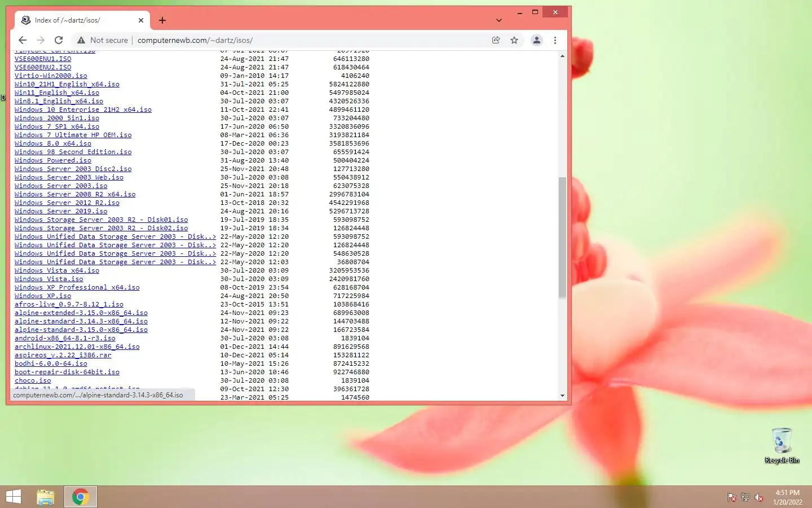Open a new tab with plus button

tap(162, 20)
